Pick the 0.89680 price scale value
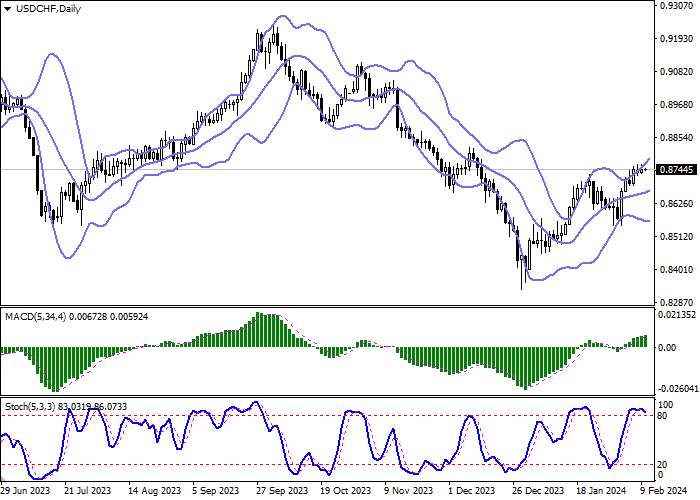700x500 pixels. [x=677, y=104]
